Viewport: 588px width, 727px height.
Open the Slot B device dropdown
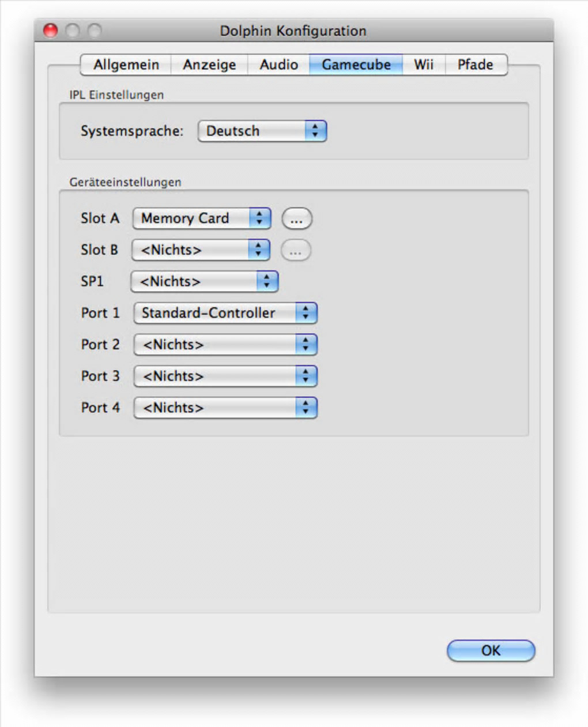coord(201,250)
